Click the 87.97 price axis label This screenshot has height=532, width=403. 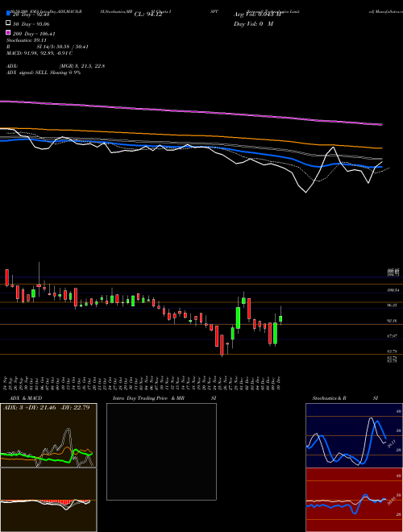coord(393,336)
